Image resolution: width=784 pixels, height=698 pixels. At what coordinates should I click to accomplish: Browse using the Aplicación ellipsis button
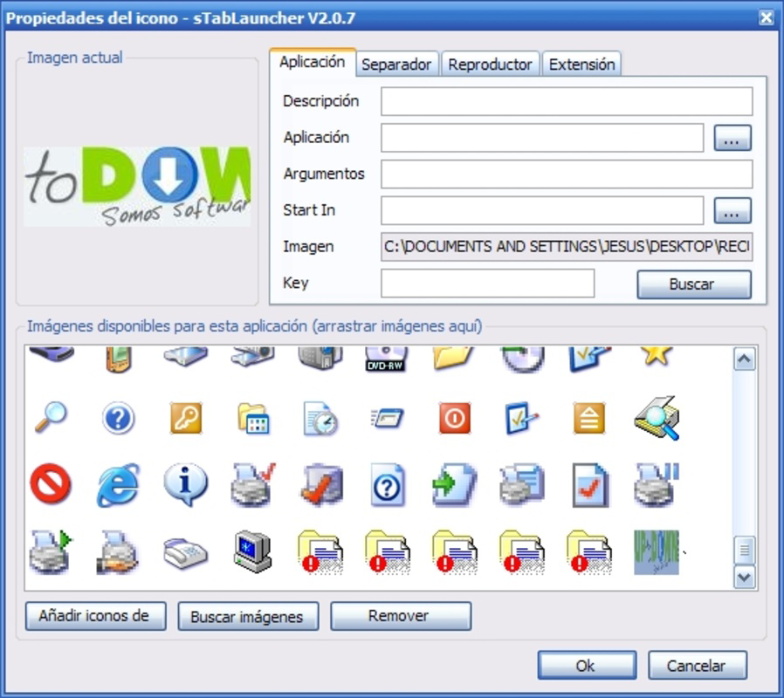732,137
